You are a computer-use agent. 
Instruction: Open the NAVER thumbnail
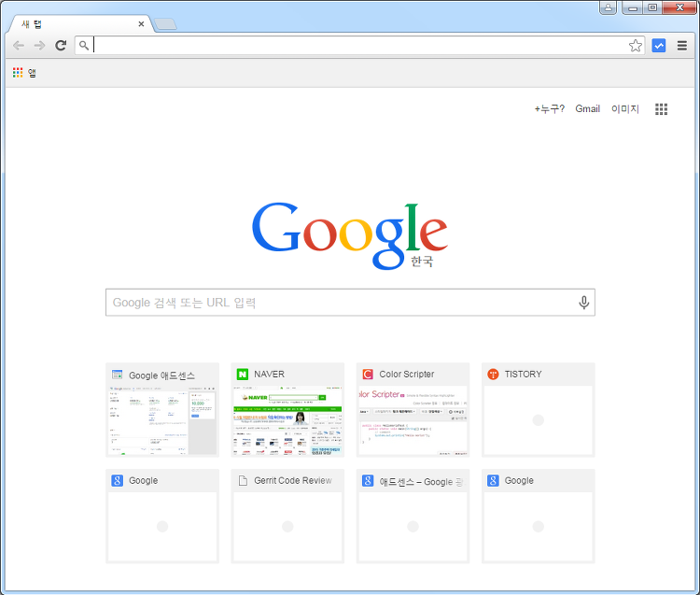pyautogui.click(x=287, y=420)
